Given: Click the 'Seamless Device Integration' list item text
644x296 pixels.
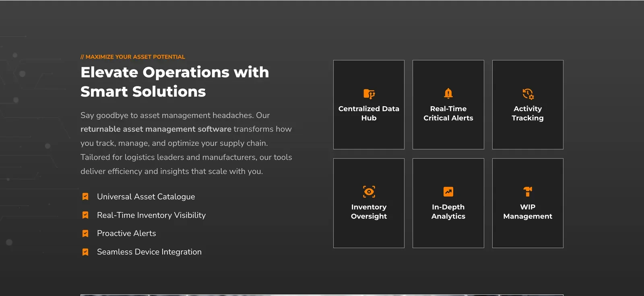Looking at the screenshot, I should coord(149,252).
